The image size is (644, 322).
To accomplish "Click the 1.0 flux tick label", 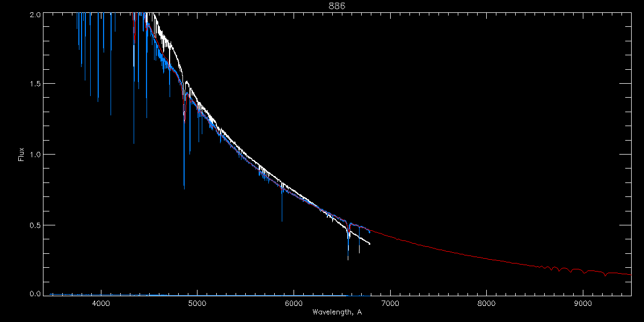I will coord(35,155).
